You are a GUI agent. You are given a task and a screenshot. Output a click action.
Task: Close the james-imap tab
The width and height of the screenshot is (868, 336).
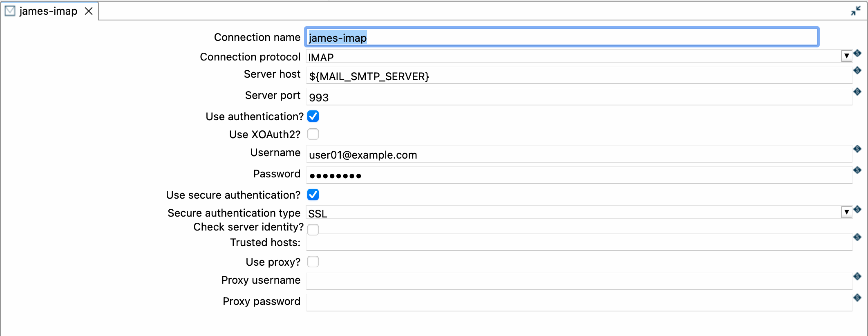click(x=89, y=11)
